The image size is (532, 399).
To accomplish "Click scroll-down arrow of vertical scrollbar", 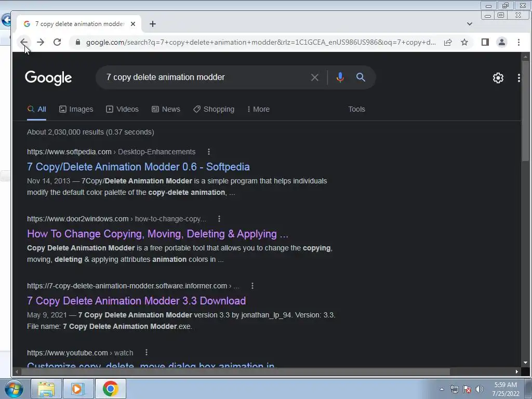I will click(x=525, y=363).
